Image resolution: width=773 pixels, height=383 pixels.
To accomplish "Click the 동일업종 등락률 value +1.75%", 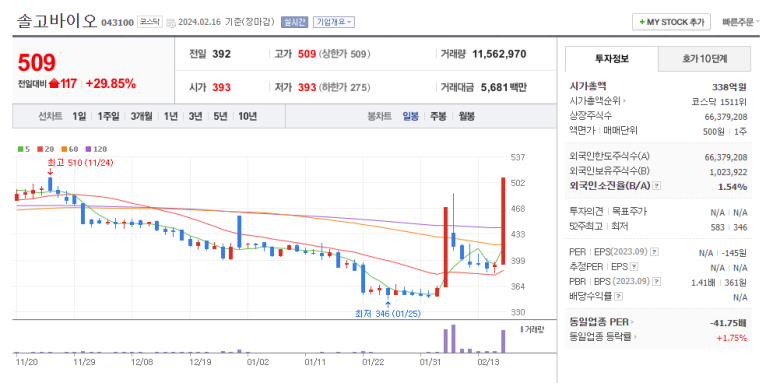I will (732, 338).
